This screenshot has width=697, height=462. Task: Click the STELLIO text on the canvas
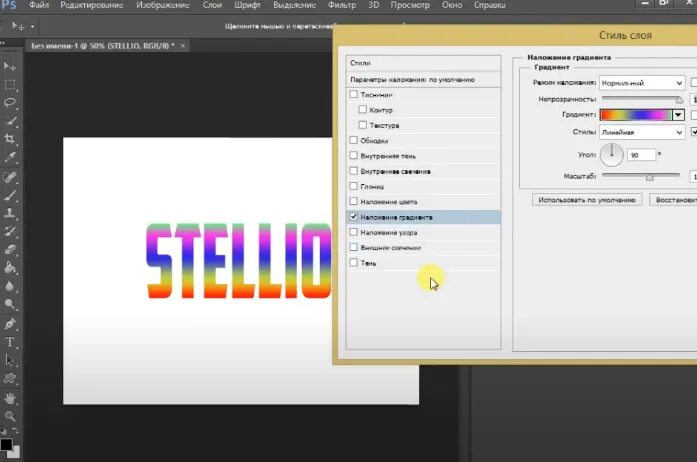coord(239,261)
